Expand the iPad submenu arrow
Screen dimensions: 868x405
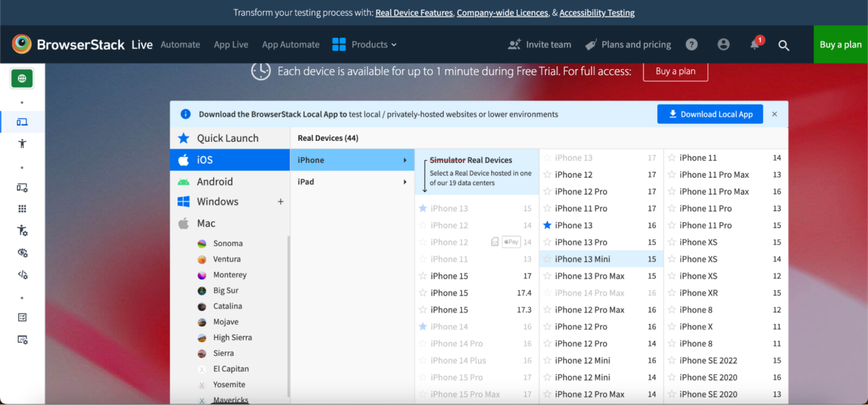pyautogui.click(x=405, y=182)
